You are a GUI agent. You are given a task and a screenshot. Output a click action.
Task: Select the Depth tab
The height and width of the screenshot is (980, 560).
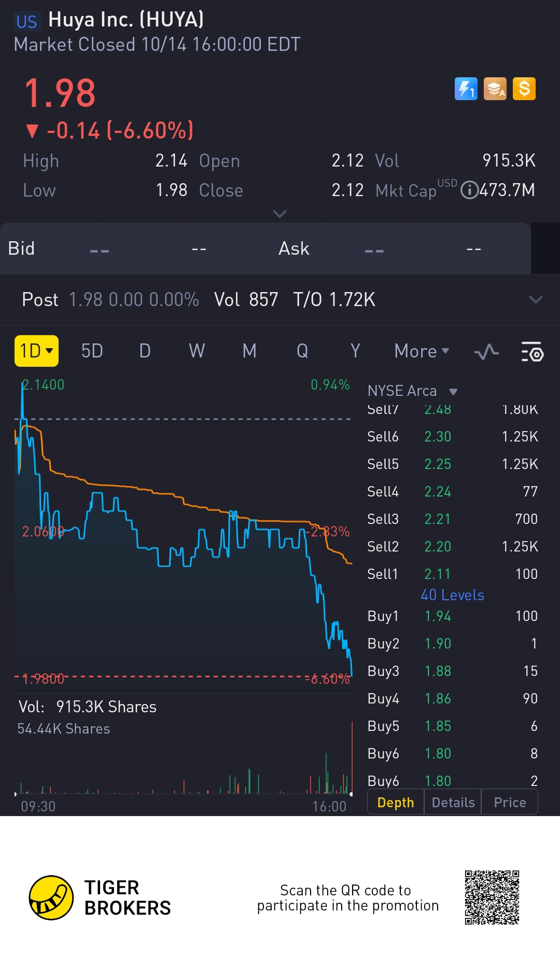click(396, 803)
